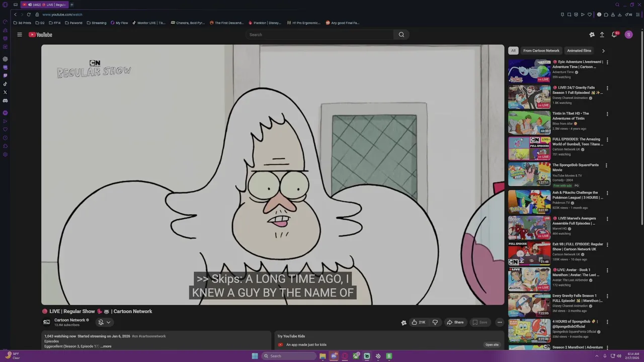Open new tab with the plus button
Image resolution: width=644 pixels, height=362 pixels.
[71, 5]
